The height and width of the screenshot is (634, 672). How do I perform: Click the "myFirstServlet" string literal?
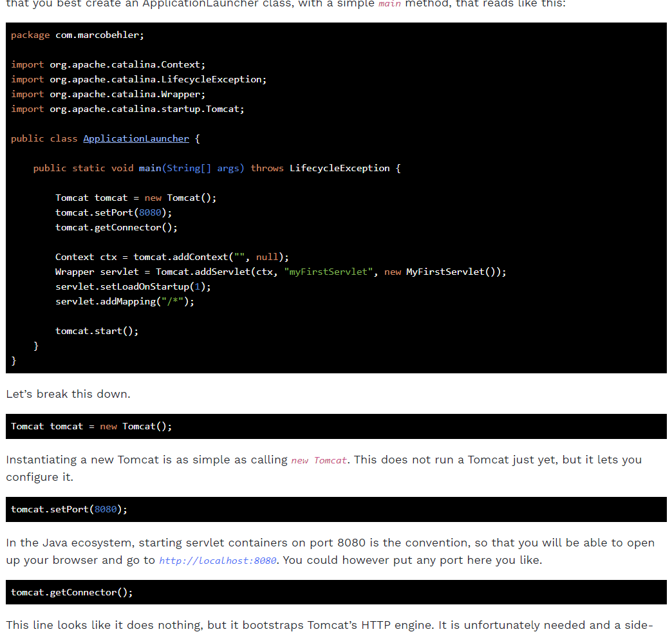click(x=328, y=272)
